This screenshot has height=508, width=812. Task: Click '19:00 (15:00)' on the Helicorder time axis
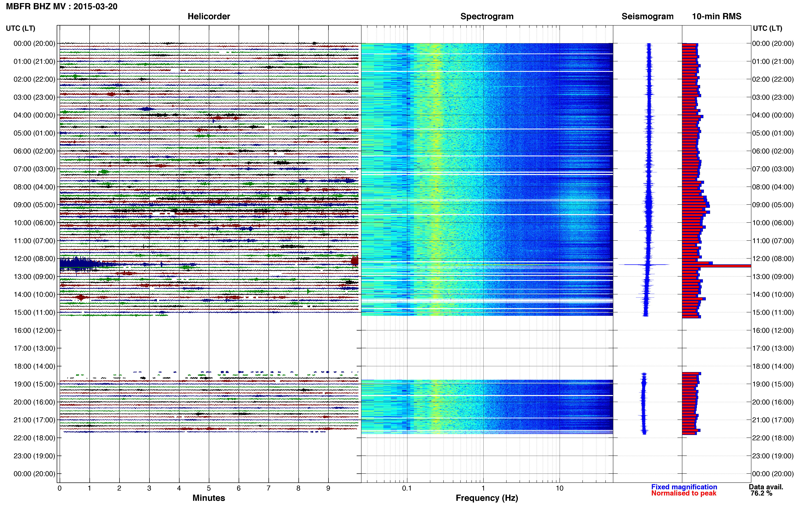(x=34, y=384)
